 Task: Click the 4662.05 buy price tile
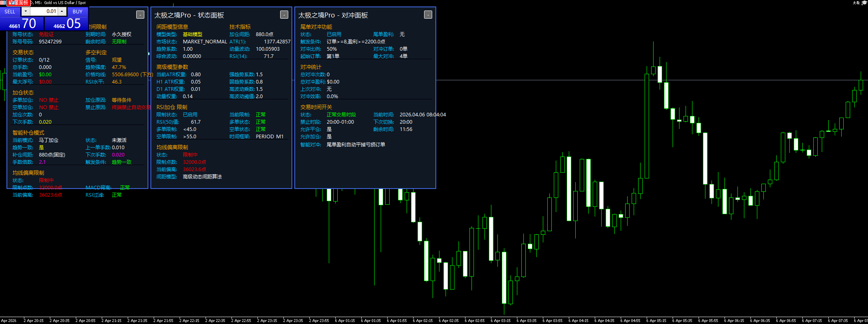click(67, 24)
